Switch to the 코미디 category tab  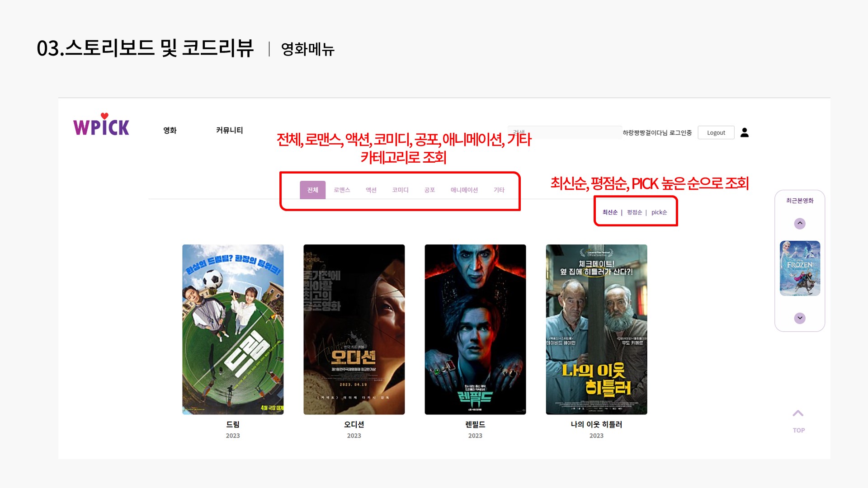click(400, 190)
